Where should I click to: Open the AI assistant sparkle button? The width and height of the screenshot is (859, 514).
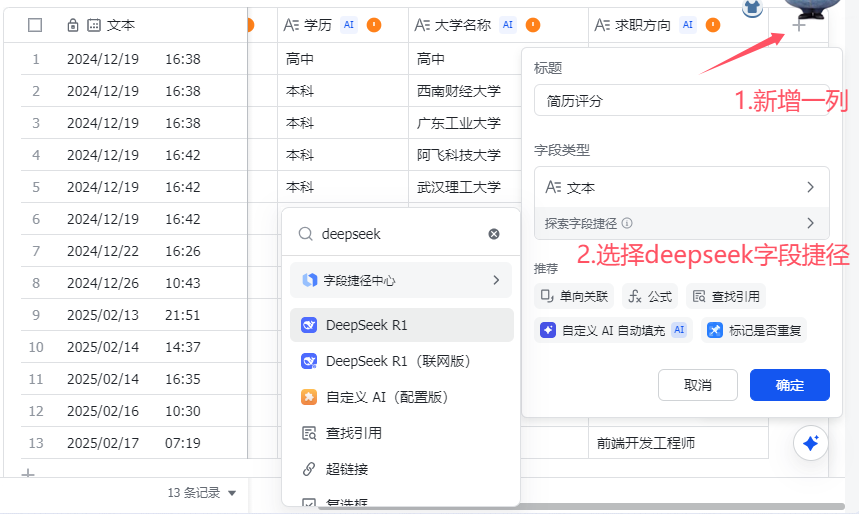(810, 443)
